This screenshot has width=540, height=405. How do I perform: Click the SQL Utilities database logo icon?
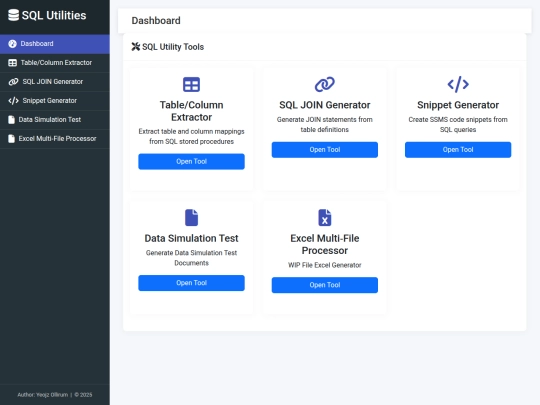coord(13,15)
